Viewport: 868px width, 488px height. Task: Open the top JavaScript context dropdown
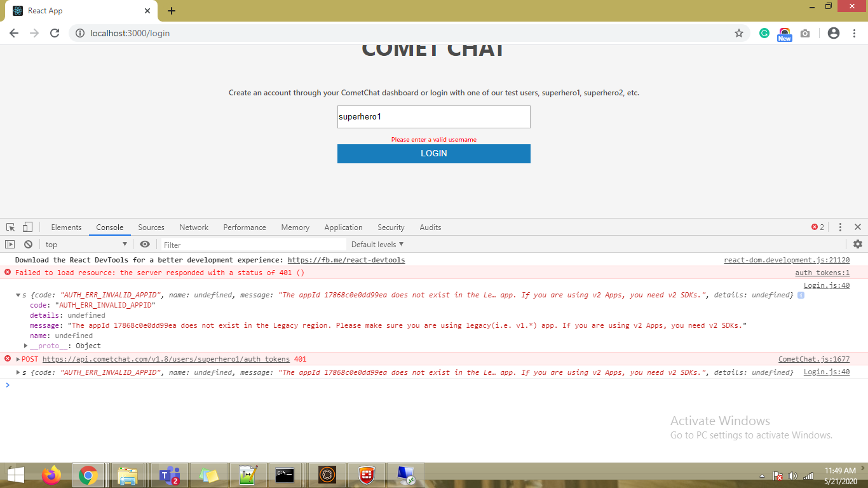click(86, 244)
